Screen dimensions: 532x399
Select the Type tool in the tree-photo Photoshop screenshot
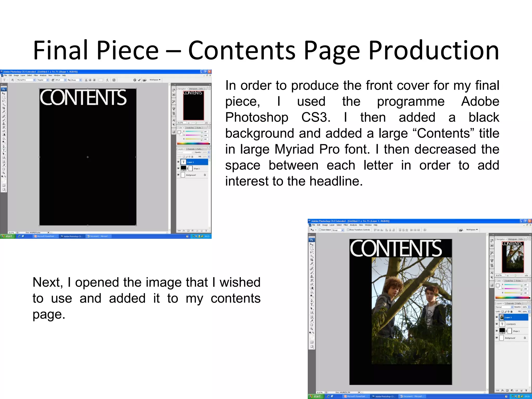click(x=312, y=304)
